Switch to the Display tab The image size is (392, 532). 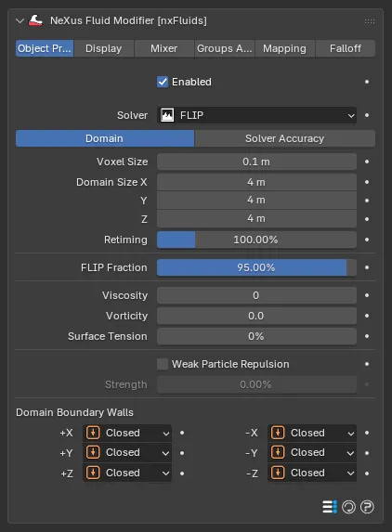pos(103,48)
